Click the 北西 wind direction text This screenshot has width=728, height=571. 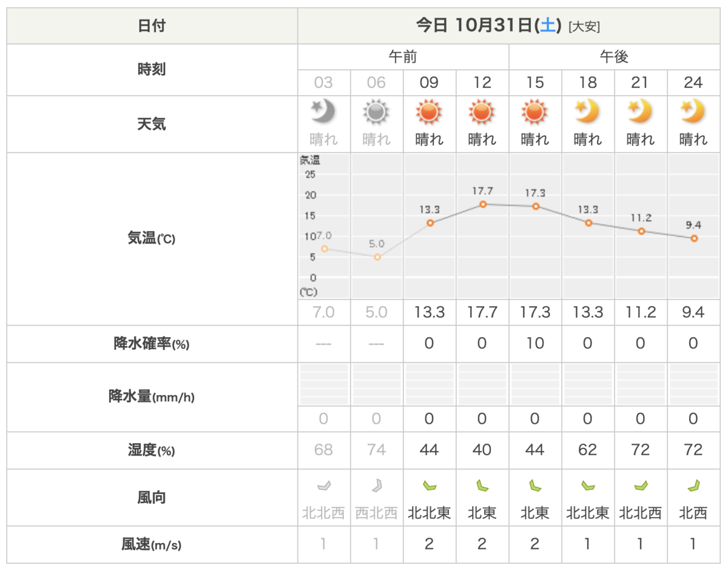click(693, 513)
